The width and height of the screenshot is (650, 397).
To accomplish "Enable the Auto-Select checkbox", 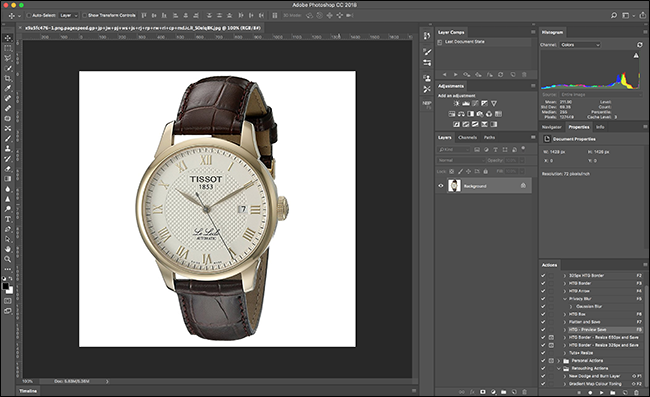I will coord(29,15).
